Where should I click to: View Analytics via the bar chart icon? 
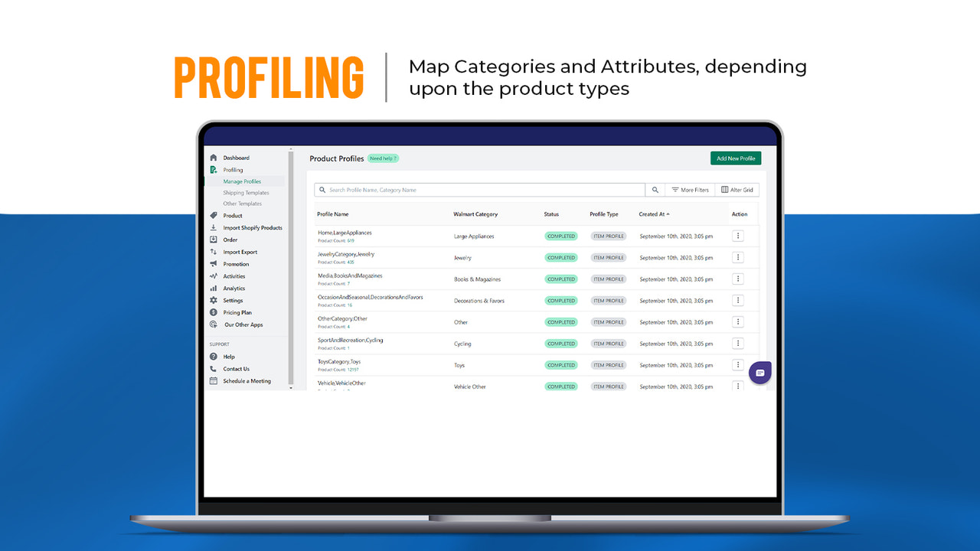(214, 288)
